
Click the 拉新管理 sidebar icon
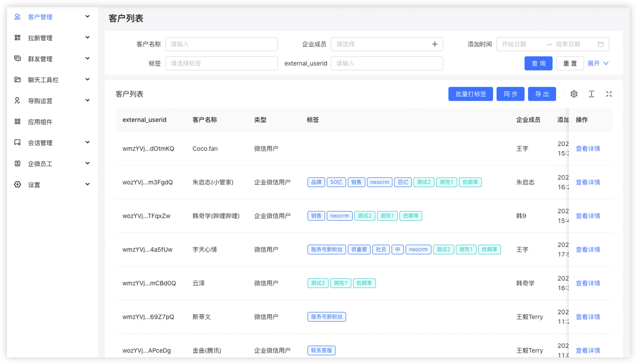18,38
